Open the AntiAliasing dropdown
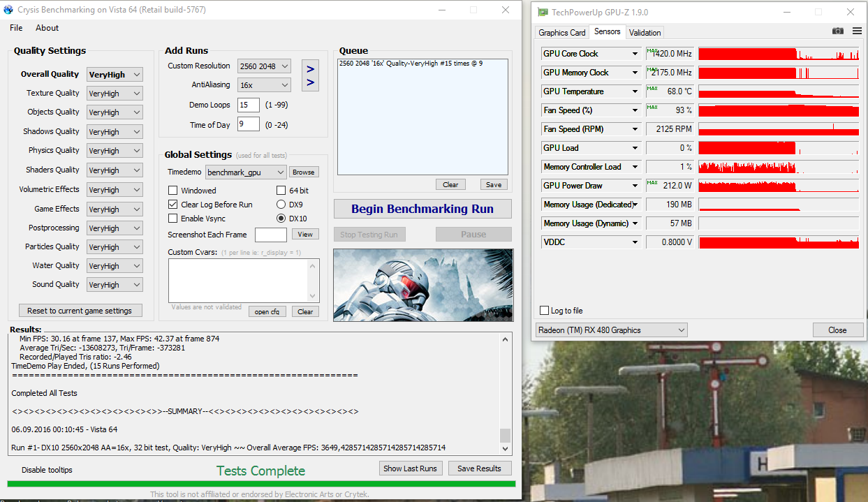 264,85
